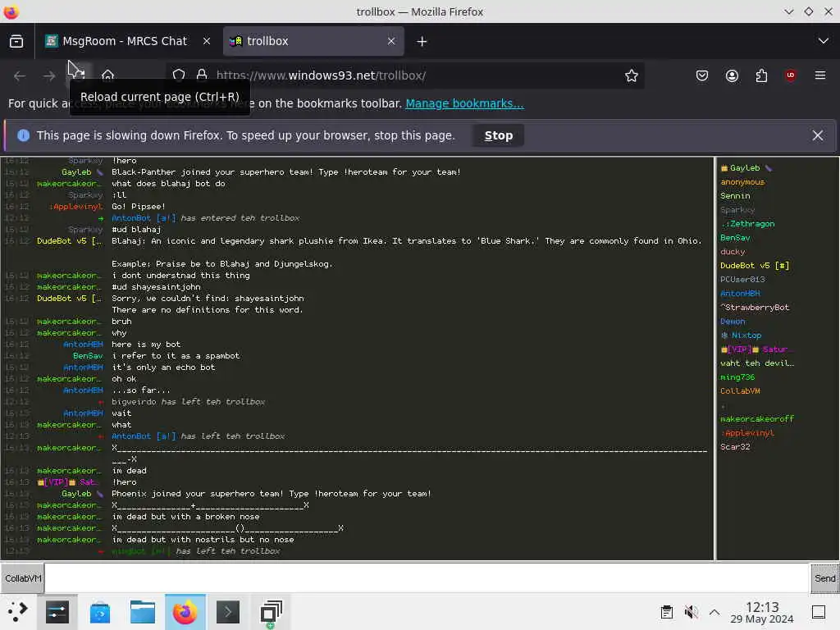Select AntonHBH in user list
Image resolution: width=840 pixels, height=630 pixels.
point(741,294)
